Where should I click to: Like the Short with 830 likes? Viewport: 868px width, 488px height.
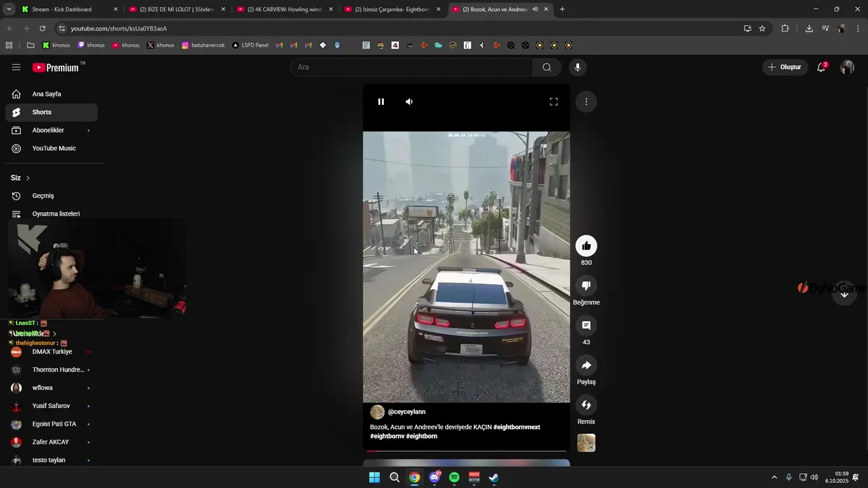[x=586, y=245]
